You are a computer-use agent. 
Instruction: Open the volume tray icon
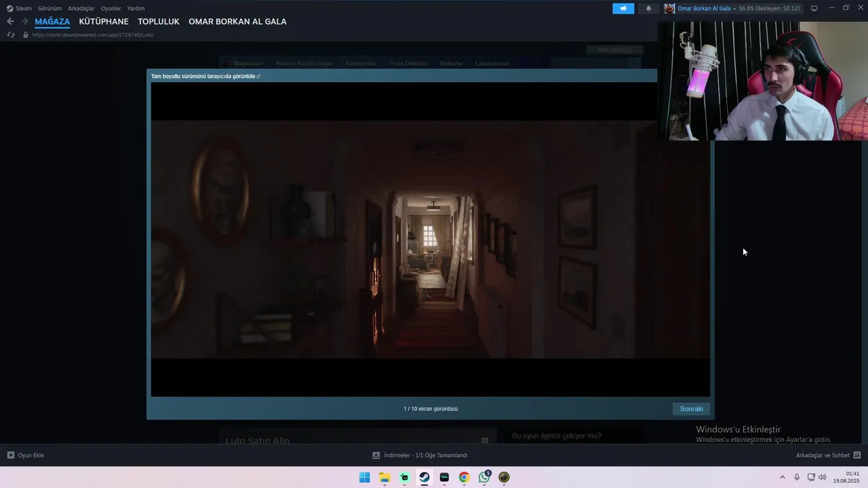823,477
